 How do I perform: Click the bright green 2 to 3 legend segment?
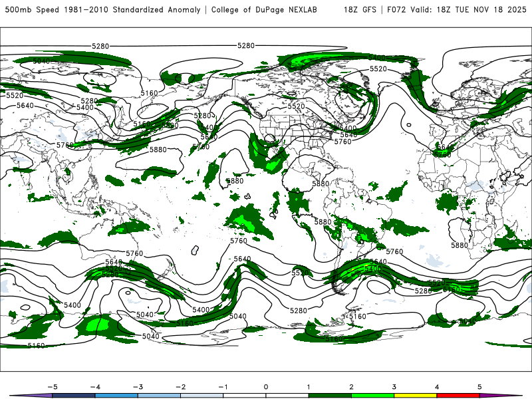click(372, 396)
